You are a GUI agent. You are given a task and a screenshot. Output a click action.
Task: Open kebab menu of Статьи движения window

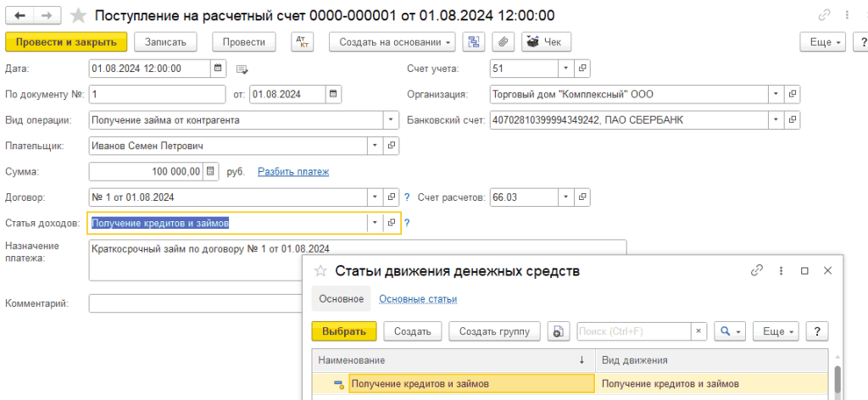point(781,270)
